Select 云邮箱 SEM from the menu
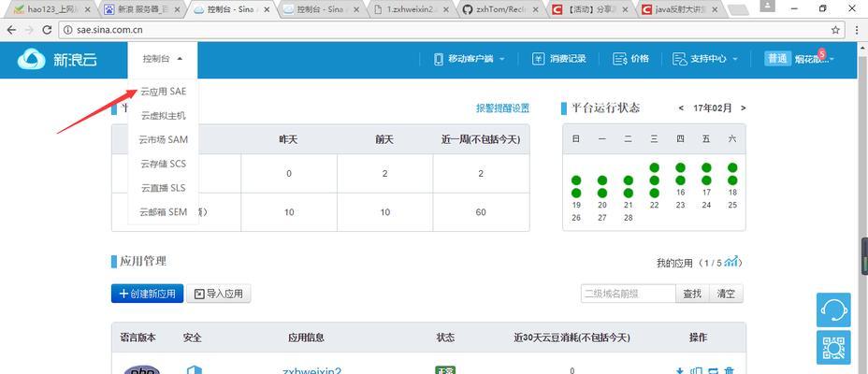 164,212
